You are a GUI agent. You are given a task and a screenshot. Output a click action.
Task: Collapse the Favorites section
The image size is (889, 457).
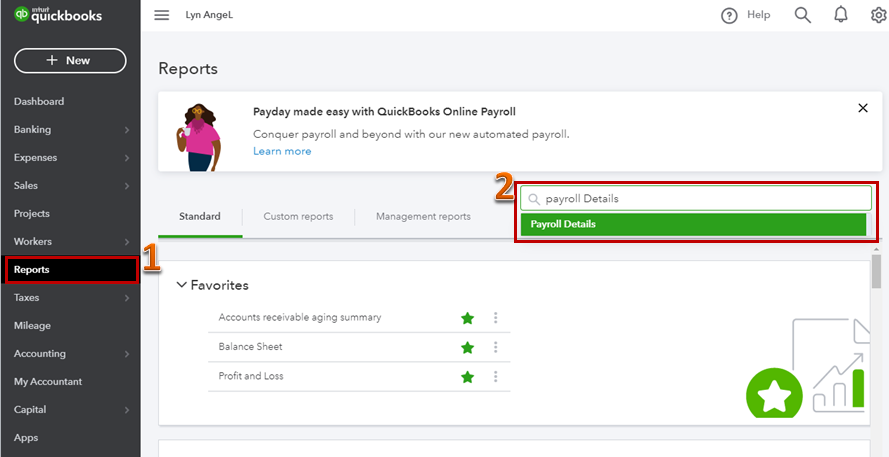[181, 285]
